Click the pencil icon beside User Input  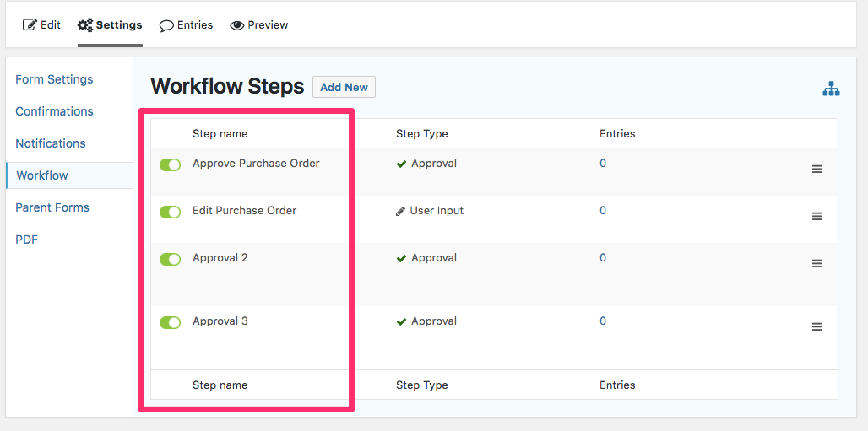[401, 212]
